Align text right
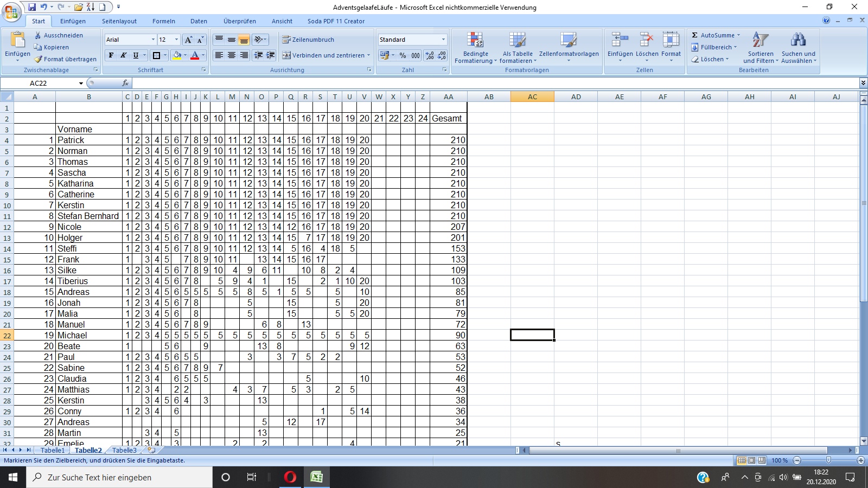 click(x=244, y=55)
